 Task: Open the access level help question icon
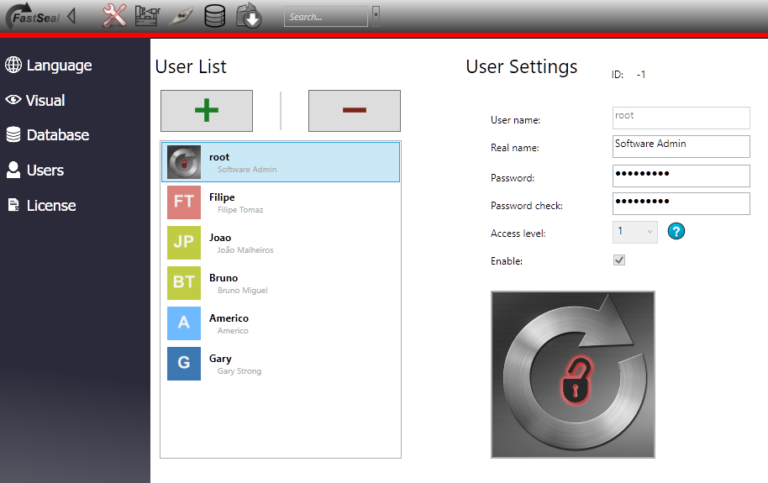coord(676,231)
